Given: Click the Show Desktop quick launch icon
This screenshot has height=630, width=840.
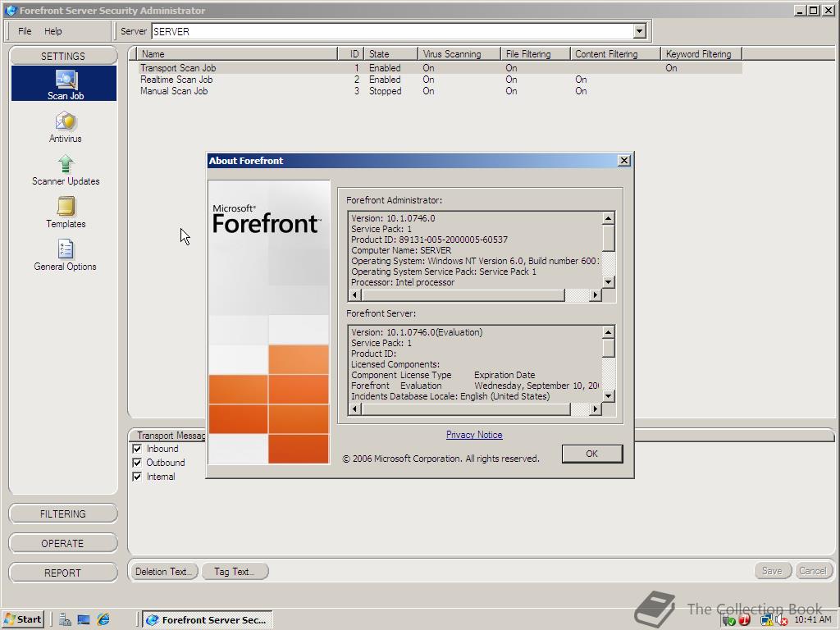Looking at the screenshot, I should 84,620.
